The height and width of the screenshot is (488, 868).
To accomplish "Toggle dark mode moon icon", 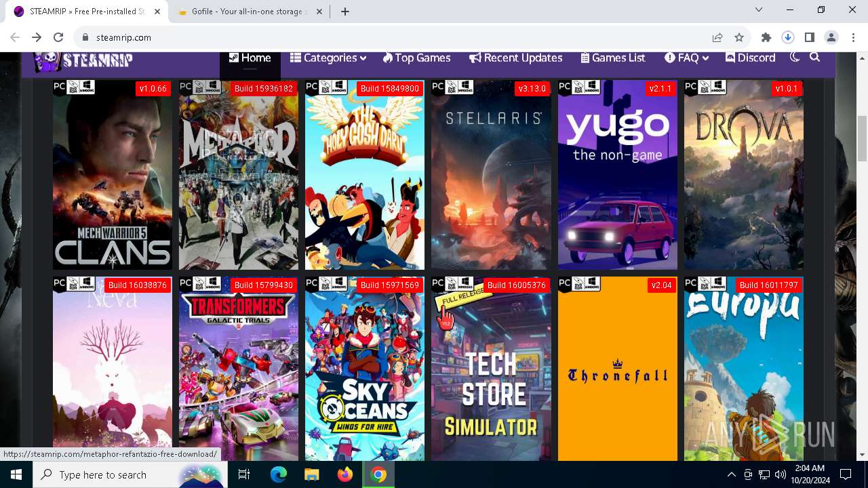I will [x=795, y=58].
